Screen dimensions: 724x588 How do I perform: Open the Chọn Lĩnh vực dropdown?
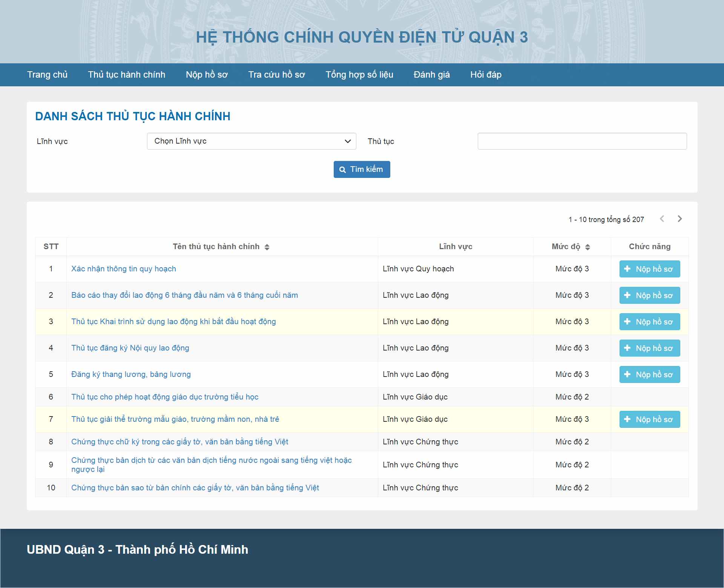251,141
